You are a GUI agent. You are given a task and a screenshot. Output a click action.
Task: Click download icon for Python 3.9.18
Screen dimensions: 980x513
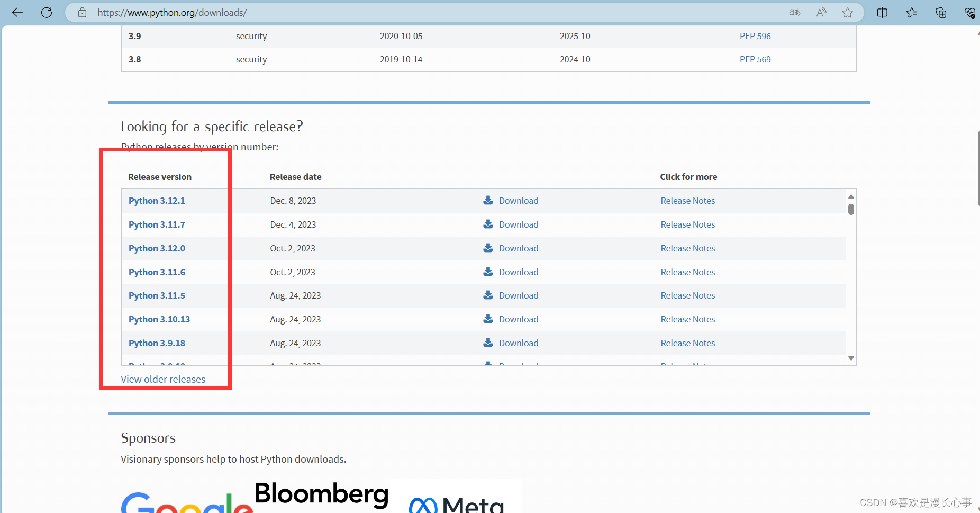click(488, 343)
